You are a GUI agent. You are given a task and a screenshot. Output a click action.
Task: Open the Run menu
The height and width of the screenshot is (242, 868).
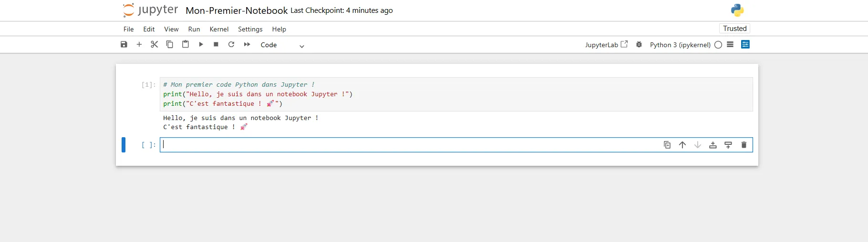[x=194, y=29]
